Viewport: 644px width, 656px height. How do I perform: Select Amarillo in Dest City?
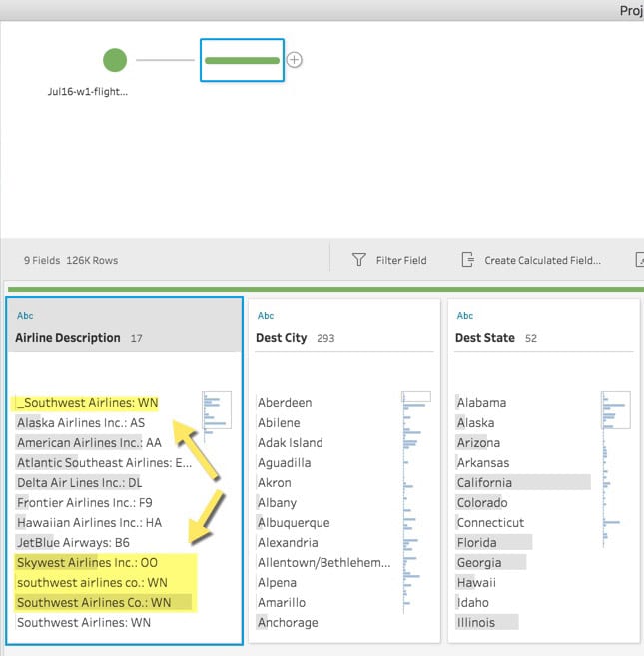coord(282,602)
